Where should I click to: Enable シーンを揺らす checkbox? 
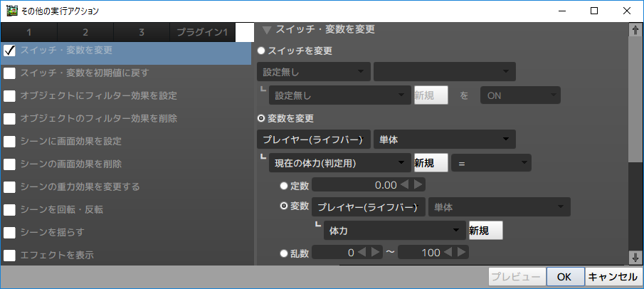click(9, 233)
